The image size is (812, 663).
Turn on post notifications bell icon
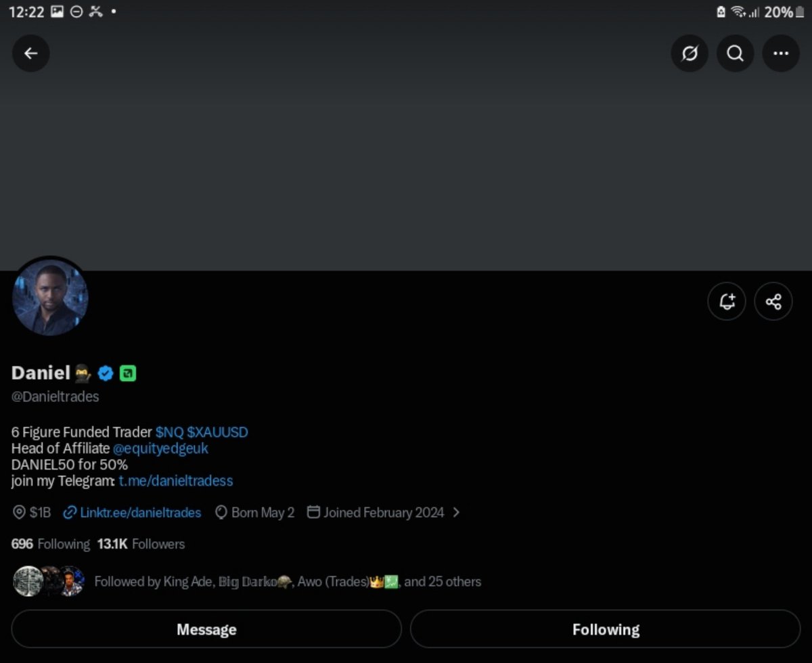coord(727,301)
